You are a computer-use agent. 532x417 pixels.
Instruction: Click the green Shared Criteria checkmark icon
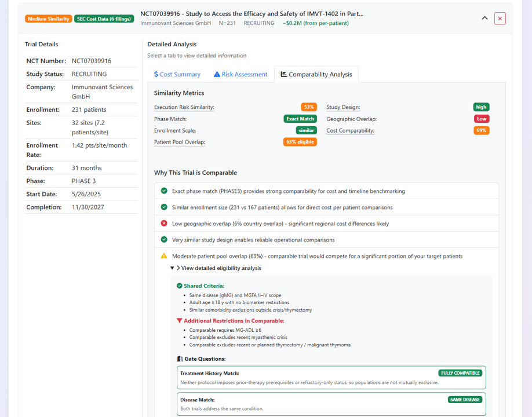point(178,286)
